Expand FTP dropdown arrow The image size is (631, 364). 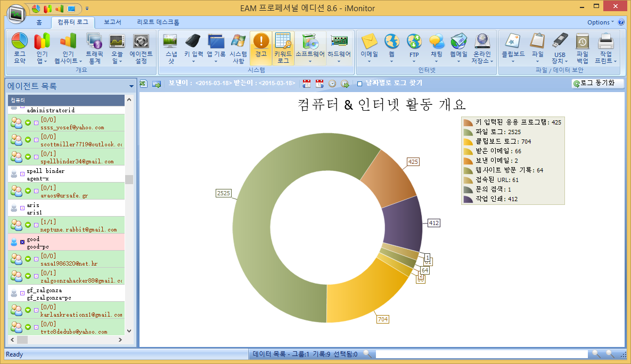coord(414,62)
